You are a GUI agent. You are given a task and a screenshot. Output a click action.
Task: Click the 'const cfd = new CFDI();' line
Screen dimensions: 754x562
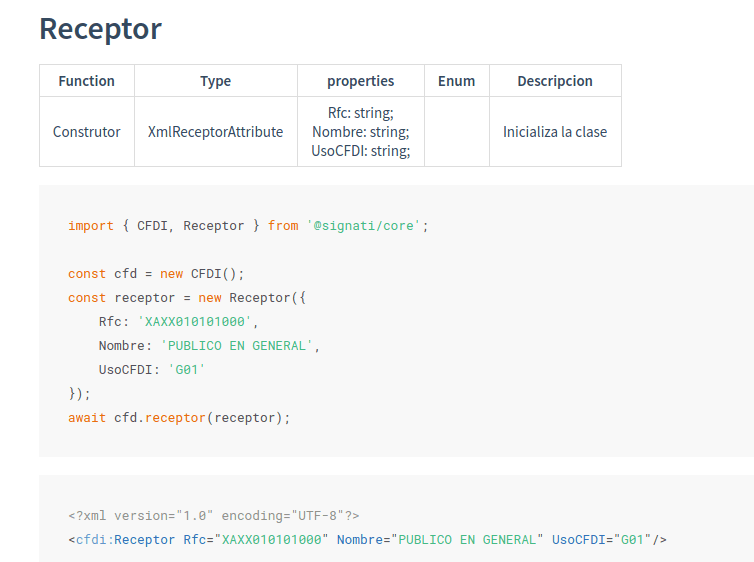(x=156, y=274)
